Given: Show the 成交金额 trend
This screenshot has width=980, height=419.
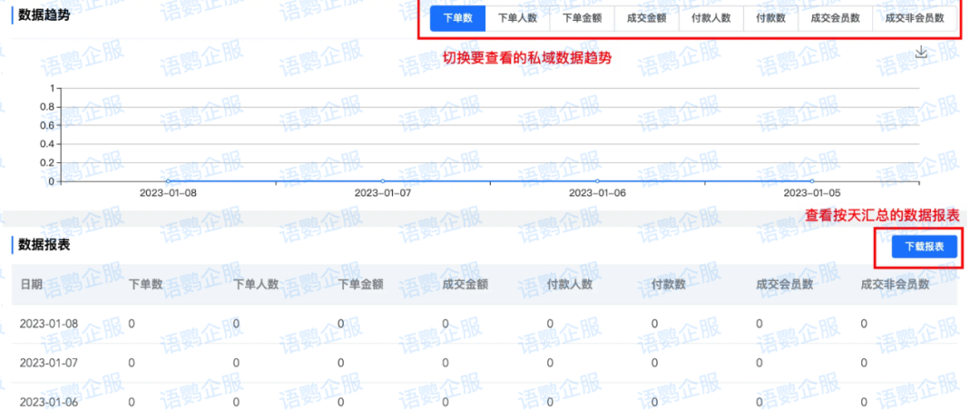Looking at the screenshot, I should [646, 18].
